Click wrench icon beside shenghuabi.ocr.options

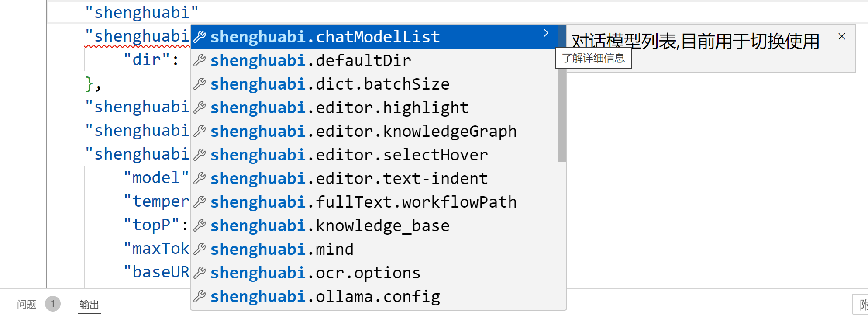click(x=200, y=273)
